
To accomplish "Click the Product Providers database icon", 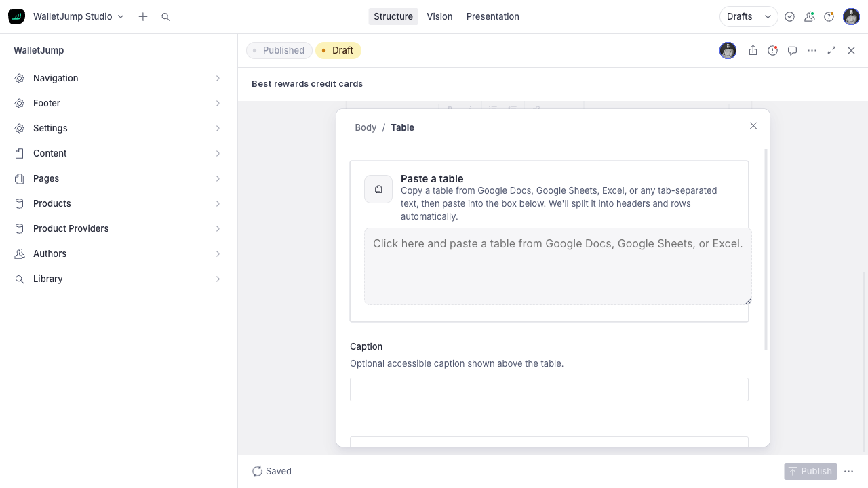I will (x=20, y=228).
